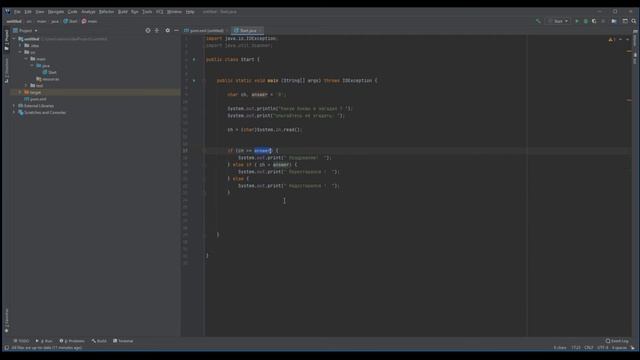Click the Search Everywhere magnifier icon
This screenshot has width=640, height=360.
634,21
